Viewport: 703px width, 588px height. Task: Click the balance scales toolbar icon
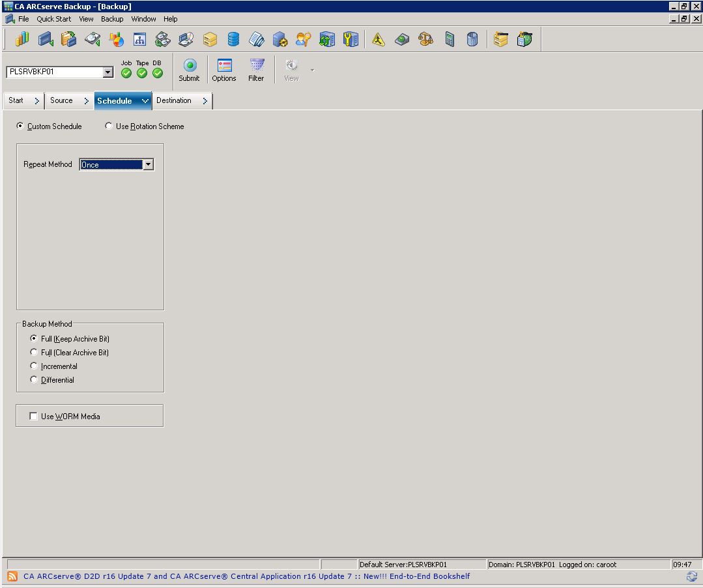(x=425, y=40)
